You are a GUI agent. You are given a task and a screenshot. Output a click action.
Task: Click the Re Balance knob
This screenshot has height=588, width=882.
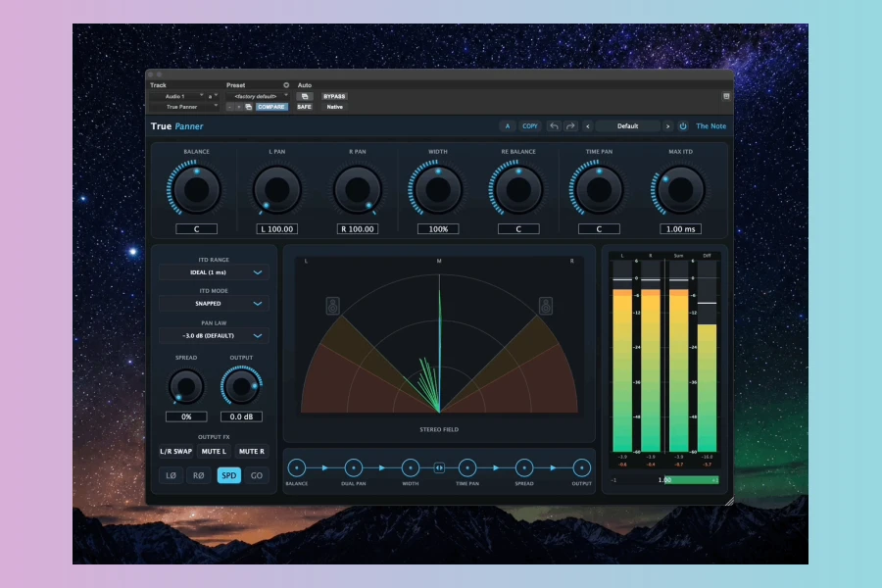click(518, 189)
